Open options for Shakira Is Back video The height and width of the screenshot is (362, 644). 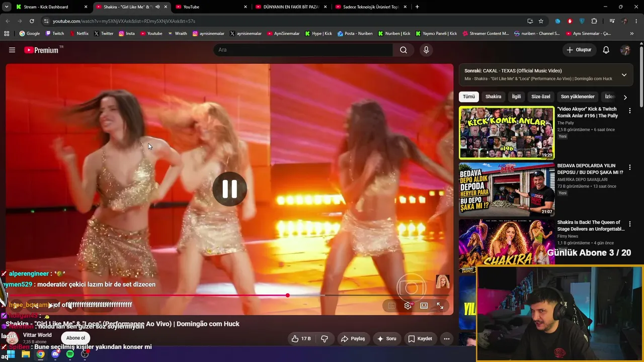click(629, 224)
